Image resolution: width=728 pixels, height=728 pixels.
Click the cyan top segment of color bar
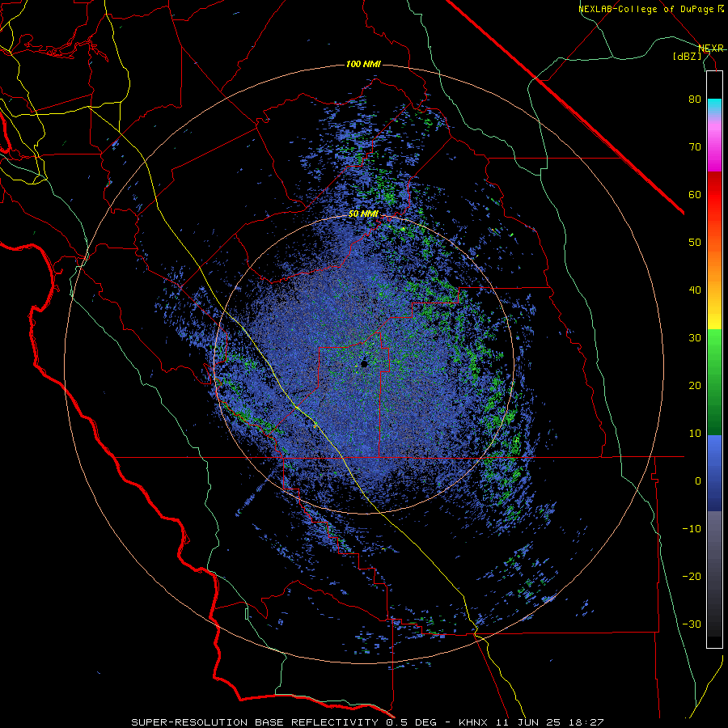(x=714, y=106)
